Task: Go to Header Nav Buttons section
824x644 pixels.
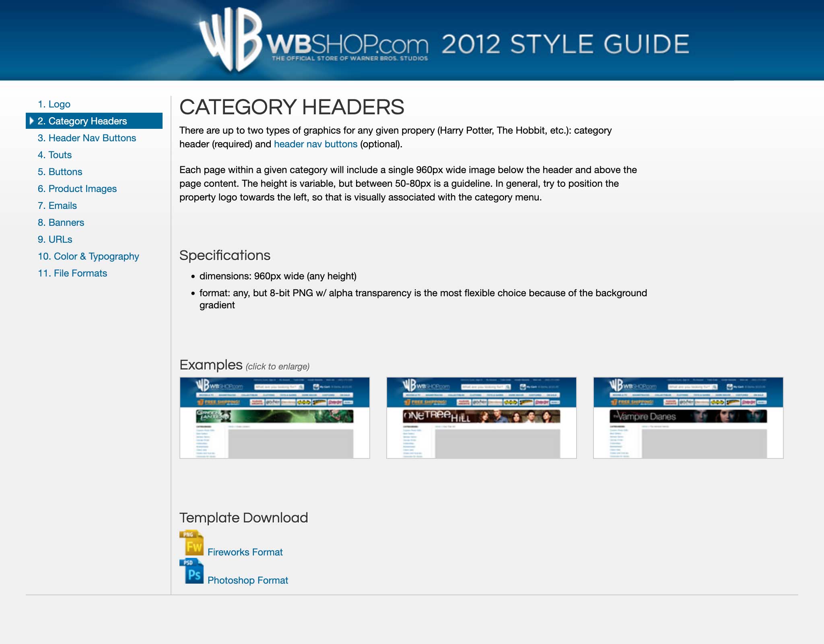Action: point(87,138)
